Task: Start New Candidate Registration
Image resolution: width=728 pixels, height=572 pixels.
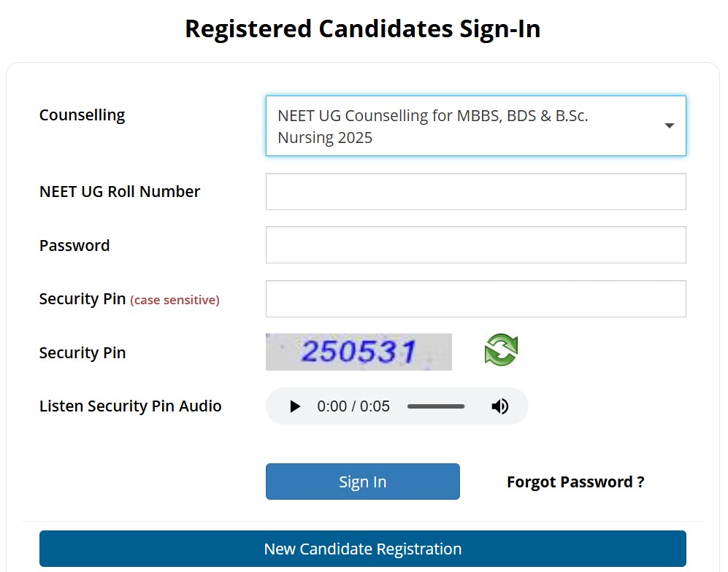Action: pos(362,549)
